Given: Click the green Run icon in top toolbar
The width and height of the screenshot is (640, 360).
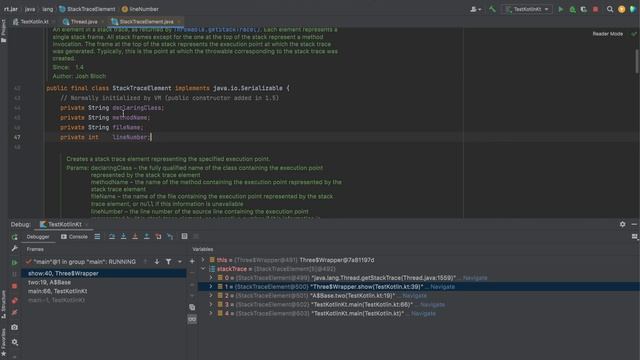Looking at the screenshot, I should [561, 9].
